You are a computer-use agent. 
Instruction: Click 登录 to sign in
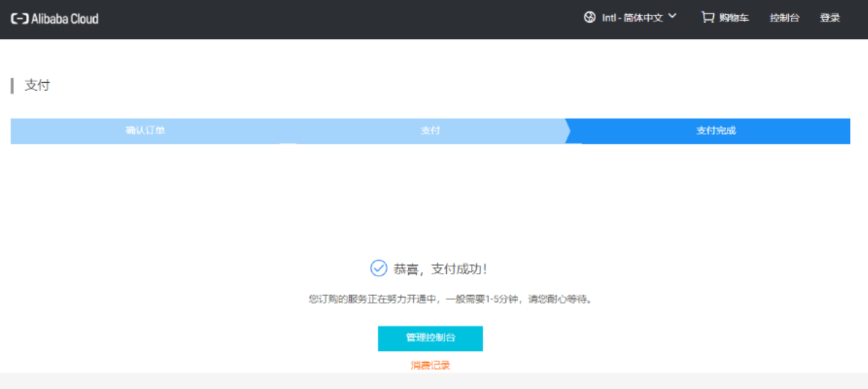(x=830, y=18)
